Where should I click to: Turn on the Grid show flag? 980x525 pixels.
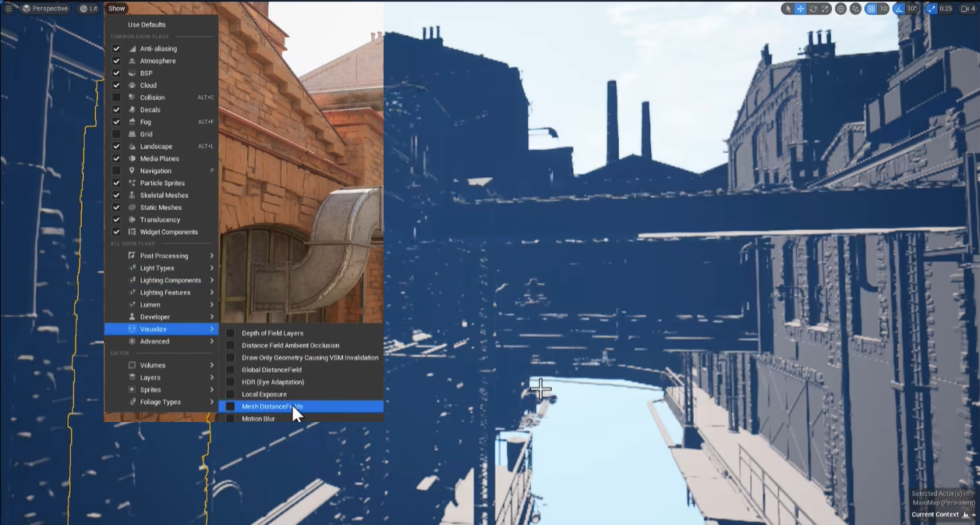116,134
